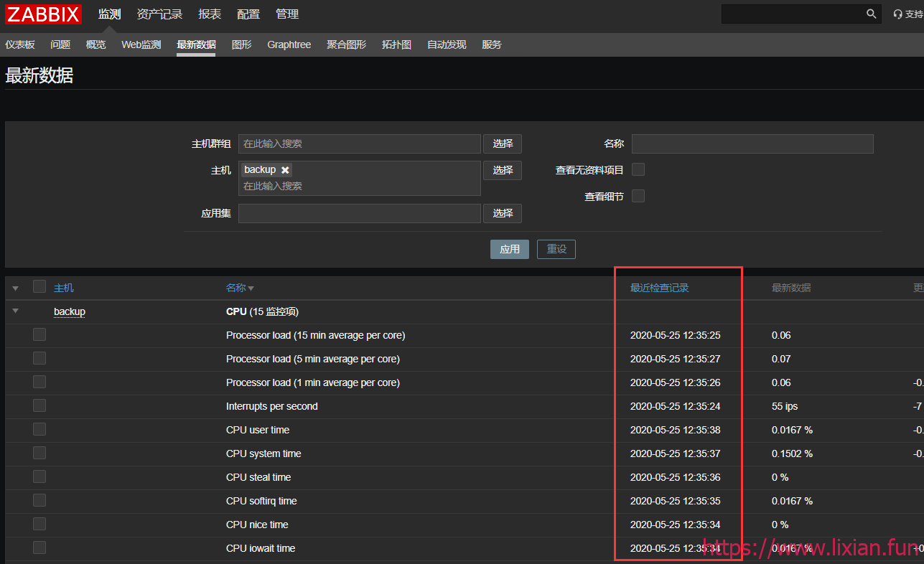Viewport: 924px width, 564px height.
Task: Open the 服务 submenu
Action: tap(492, 44)
